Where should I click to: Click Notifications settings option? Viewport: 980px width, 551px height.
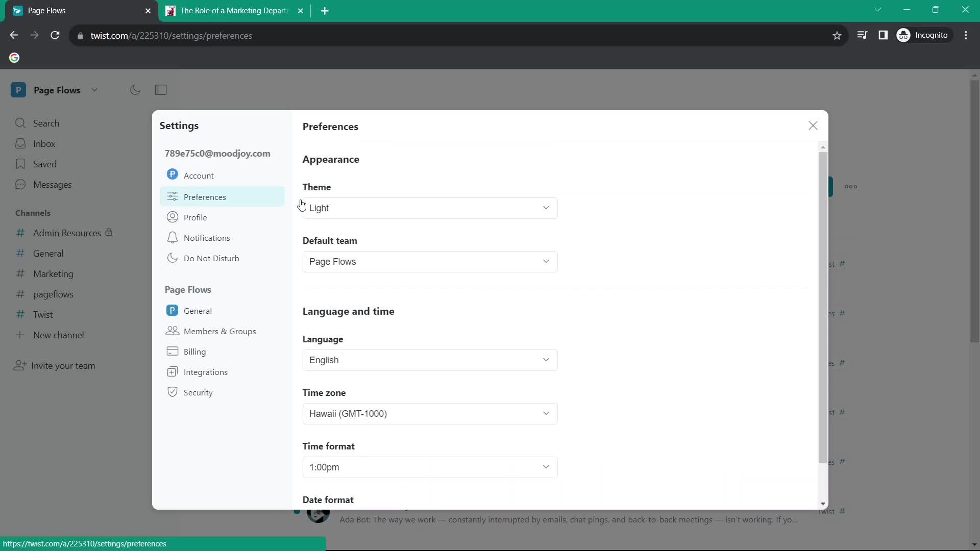207,238
